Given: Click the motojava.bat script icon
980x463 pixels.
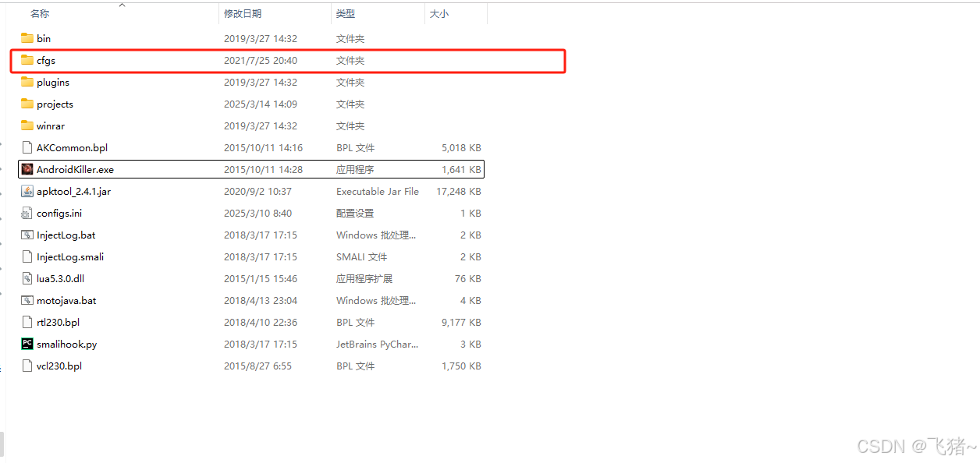Looking at the screenshot, I should click(x=26, y=300).
